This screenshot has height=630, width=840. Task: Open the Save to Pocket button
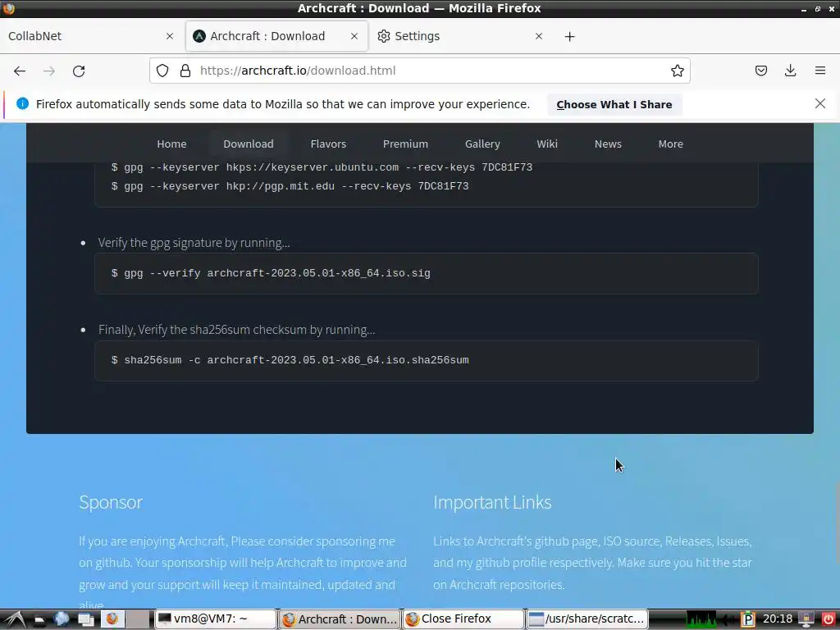[760, 71]
